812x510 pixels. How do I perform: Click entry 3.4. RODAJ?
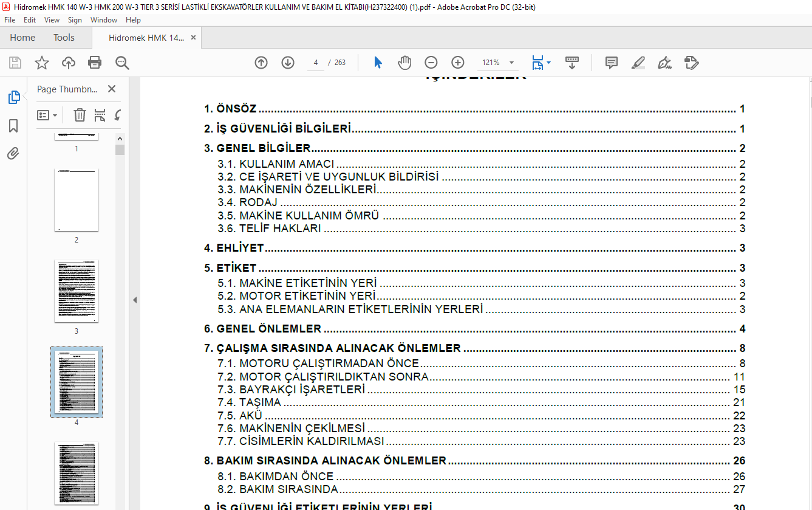tap(482, 203)
